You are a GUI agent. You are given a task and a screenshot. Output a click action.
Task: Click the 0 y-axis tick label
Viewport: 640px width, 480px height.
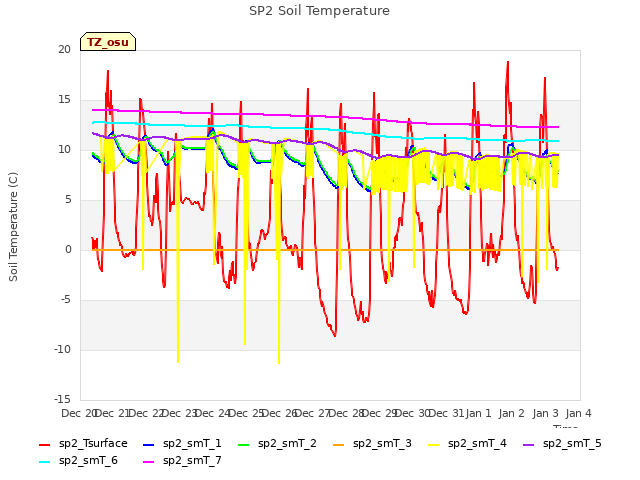click(x=68, y=249)
